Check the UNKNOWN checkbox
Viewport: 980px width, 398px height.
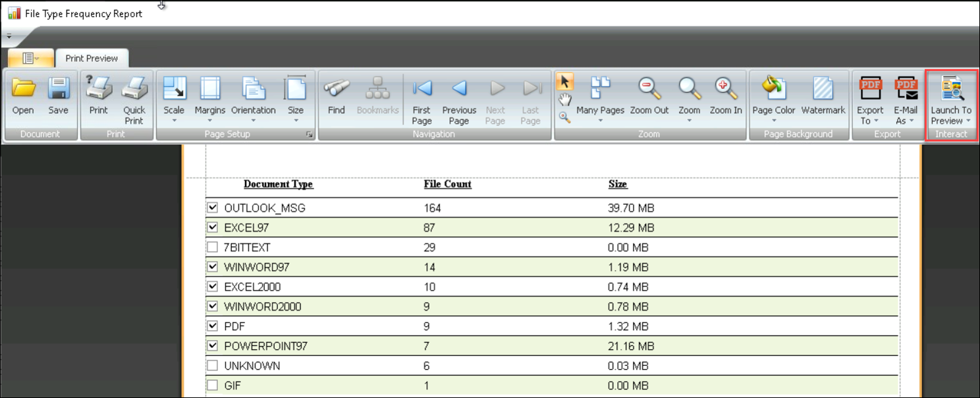click(213, 365)
